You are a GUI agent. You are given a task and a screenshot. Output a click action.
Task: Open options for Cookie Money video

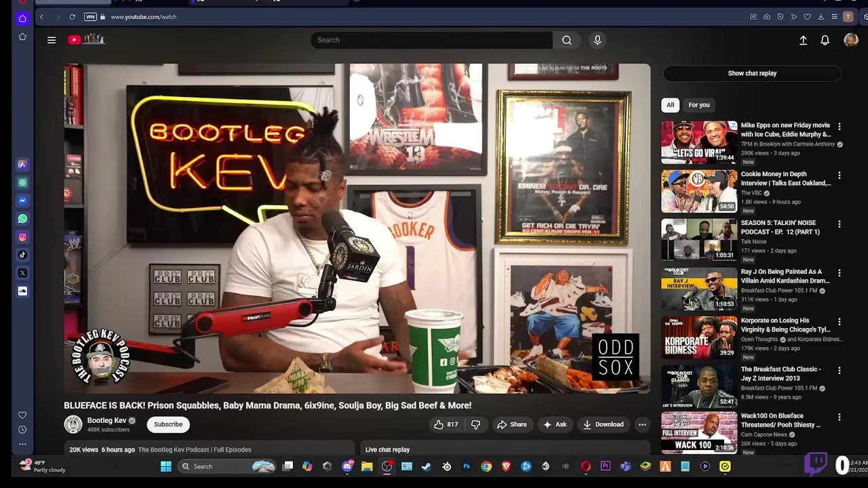coord(840,176)
